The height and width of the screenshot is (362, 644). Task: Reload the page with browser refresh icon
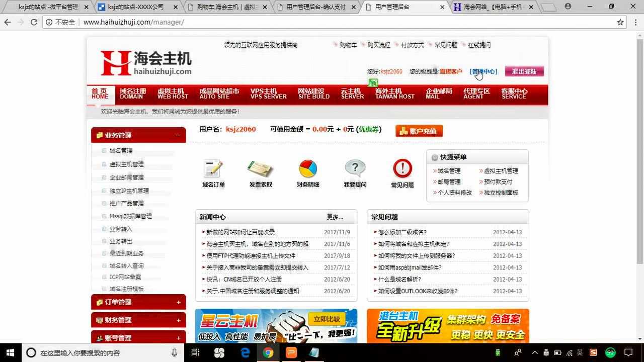click(34, 22)
